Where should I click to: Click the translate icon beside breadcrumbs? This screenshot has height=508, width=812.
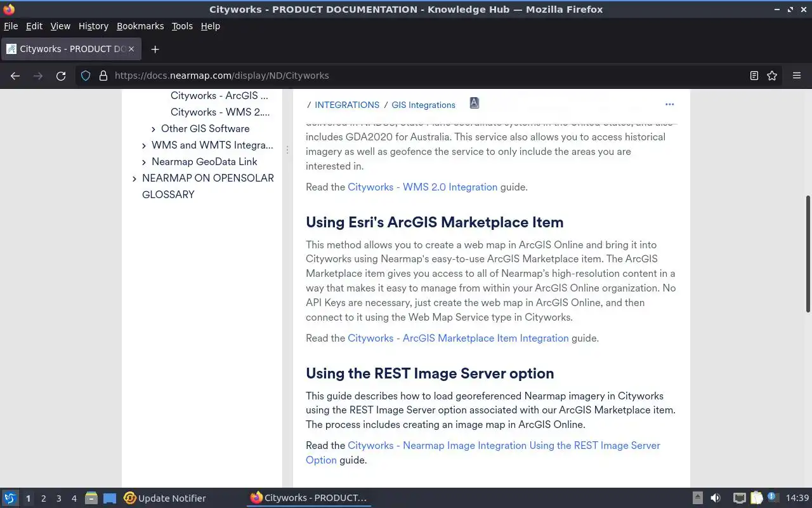(x=474, y=103)
